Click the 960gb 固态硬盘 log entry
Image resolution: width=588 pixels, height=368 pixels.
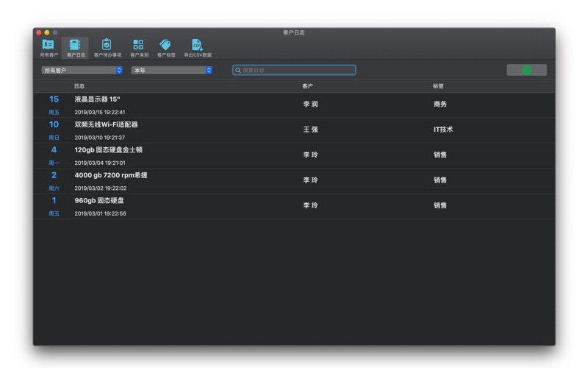point(99,201)
